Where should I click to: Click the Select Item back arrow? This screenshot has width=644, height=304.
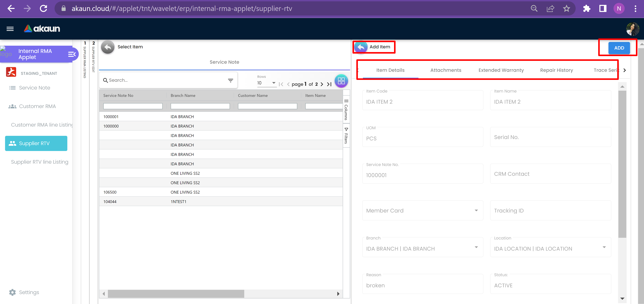click(x=108, y=47)
